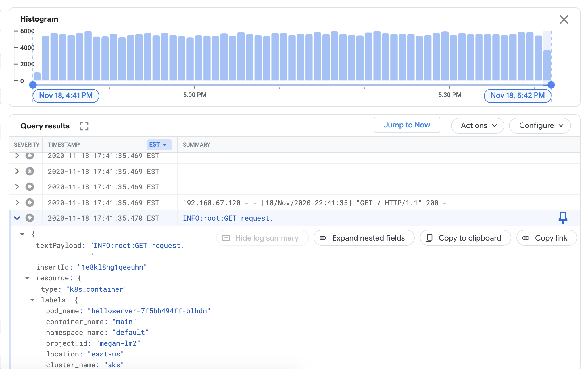Toggle severity filter for default entries
Viewport: 588px width, 369px height.
point(29,156)
